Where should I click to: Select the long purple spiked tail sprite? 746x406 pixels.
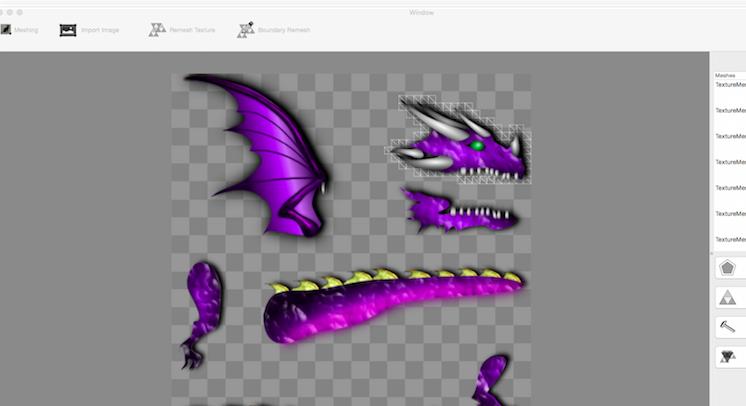[390, 305]
